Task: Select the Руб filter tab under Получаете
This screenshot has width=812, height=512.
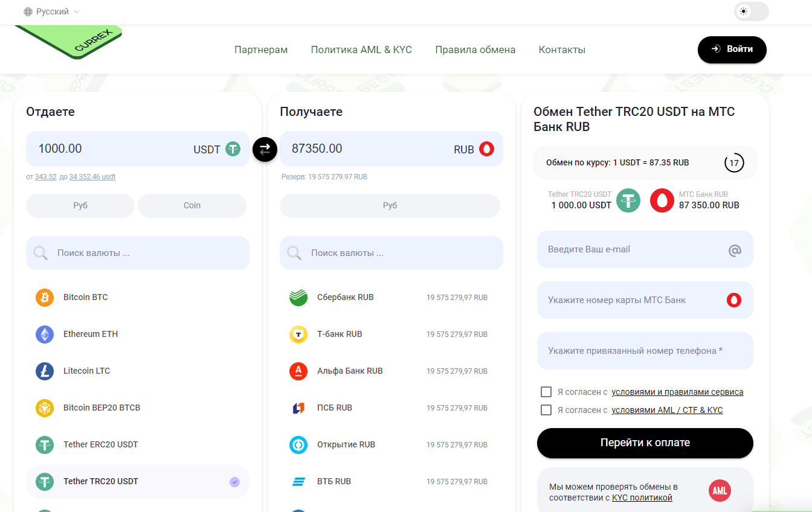Action: coord(390,205)
